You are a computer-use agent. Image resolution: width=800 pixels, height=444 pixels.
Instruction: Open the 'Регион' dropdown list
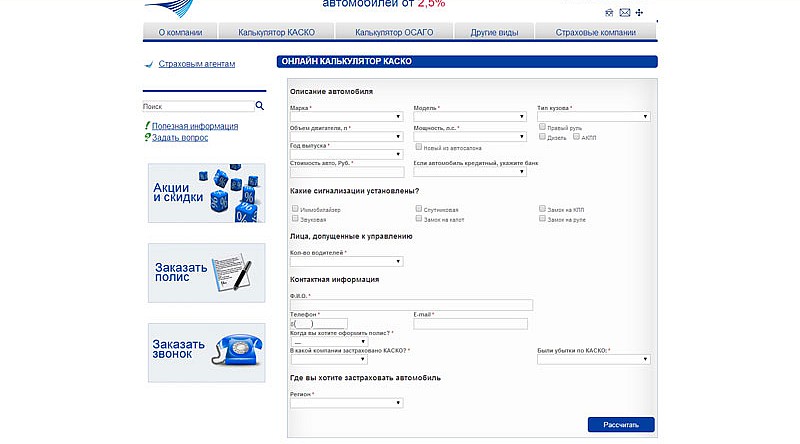coord(346,403)
